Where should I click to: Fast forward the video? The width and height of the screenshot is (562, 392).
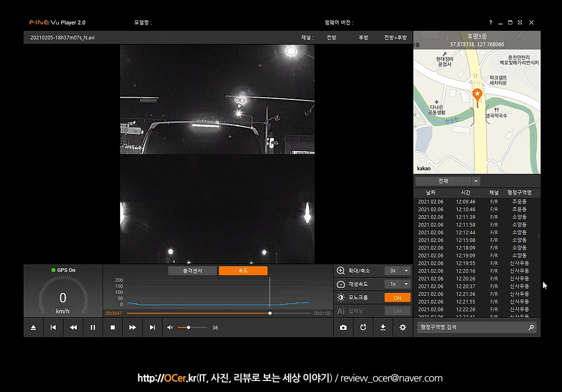tap(132, 327)
